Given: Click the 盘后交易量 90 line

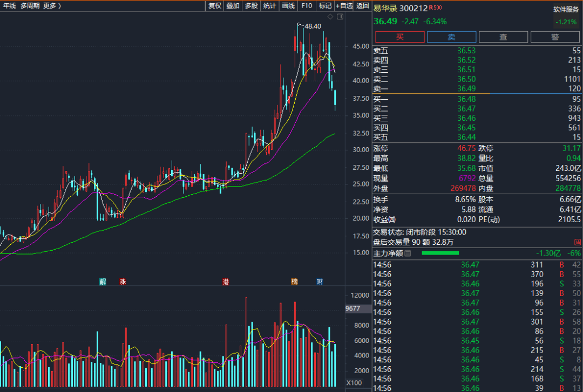Looking at the screenshot, I should [413, 242].
